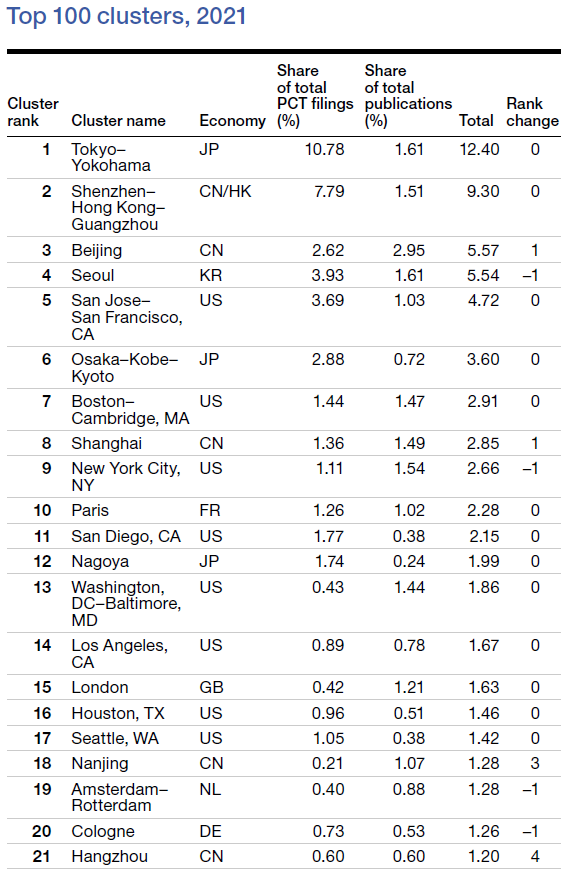This screenshot has width=562, height=870.
Task: Click 'Share of total PCT filings' header
Action: click(315, 95)
